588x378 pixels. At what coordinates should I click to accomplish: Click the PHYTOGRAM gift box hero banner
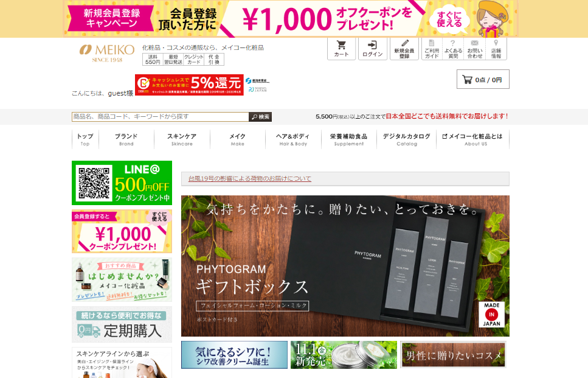point(345,266)
